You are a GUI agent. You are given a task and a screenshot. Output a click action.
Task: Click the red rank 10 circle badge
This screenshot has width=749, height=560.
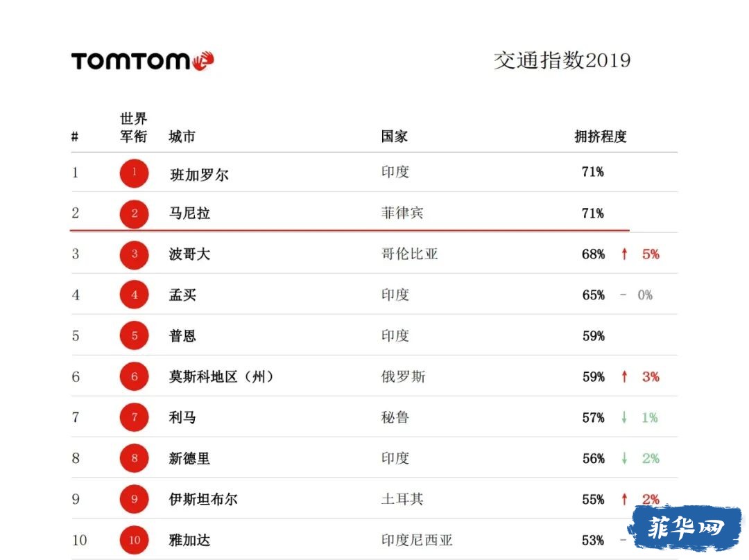click(135, 540)
